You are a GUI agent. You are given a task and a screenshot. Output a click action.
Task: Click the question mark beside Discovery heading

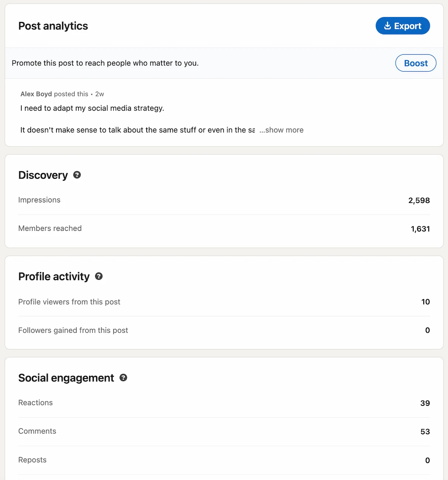(x=77, y=175)
